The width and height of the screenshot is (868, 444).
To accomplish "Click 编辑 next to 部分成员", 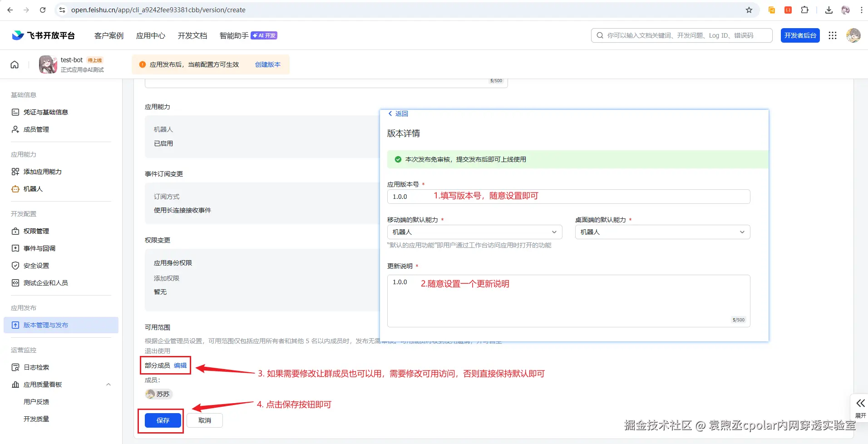I will pos(180,365).
